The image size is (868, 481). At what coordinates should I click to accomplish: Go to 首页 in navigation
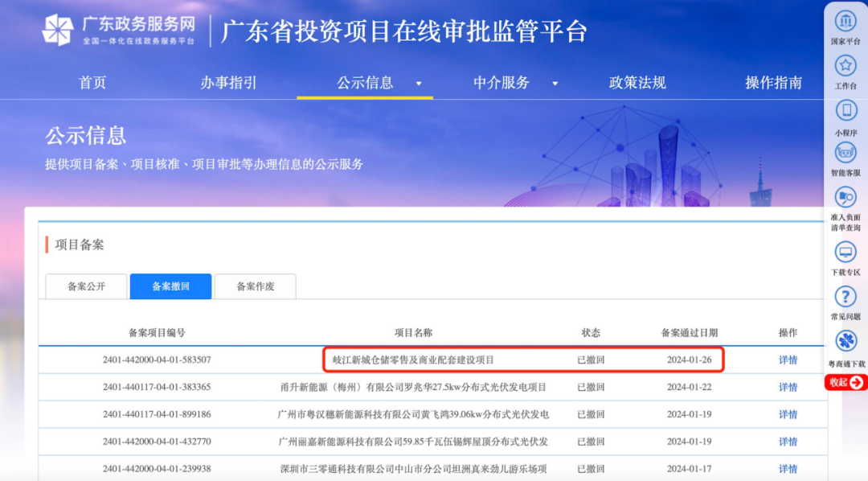[92, 82]
